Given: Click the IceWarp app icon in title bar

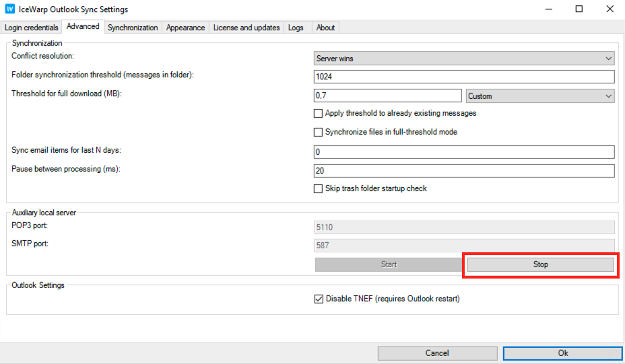Looking at the screenshot, I should tap(9, 9).
